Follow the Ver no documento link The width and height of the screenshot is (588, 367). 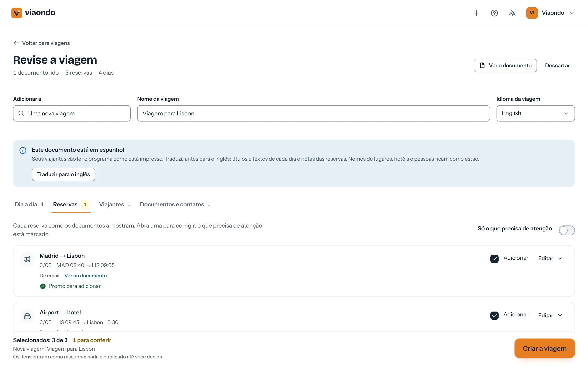point(86,275)
